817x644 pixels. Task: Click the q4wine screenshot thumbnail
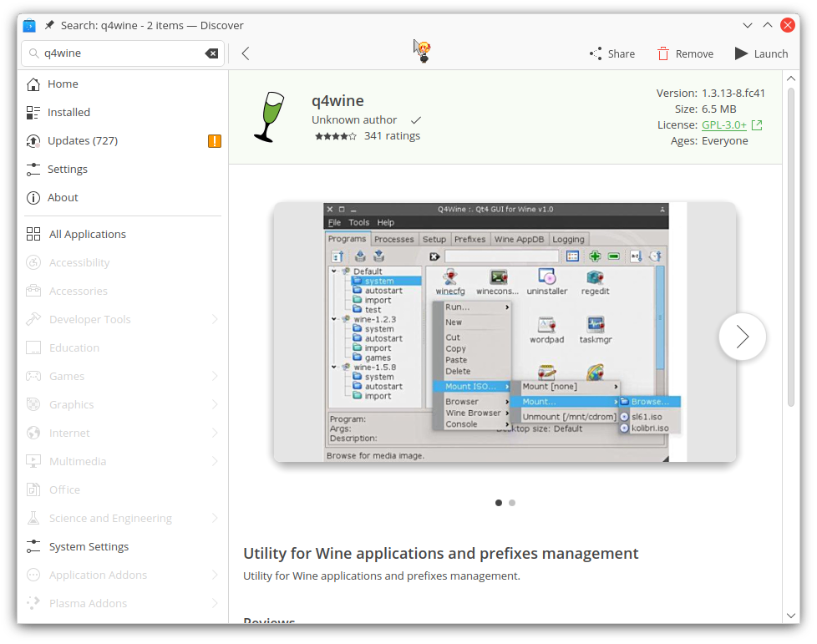click(505, 332)
